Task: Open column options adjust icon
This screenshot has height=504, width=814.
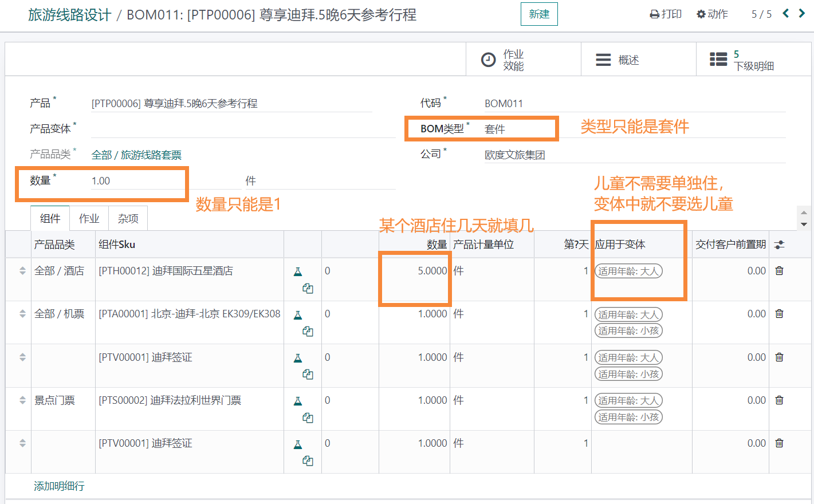Action: (x=779, y=245)
